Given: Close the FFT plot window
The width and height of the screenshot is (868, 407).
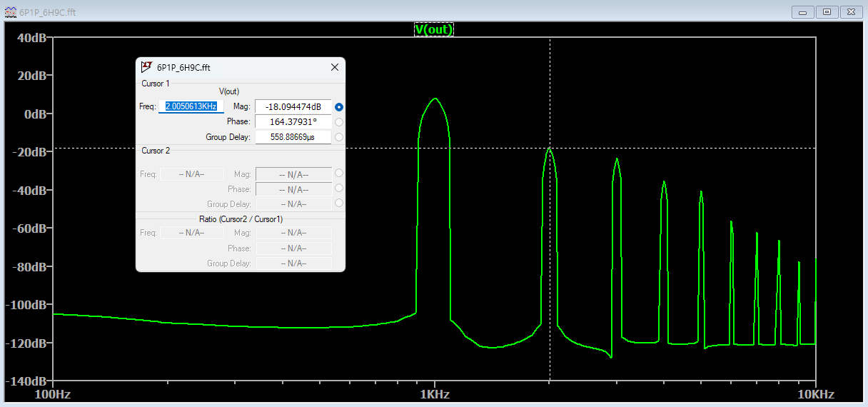Looking at the screenshot, I should (x=852, y=12).
